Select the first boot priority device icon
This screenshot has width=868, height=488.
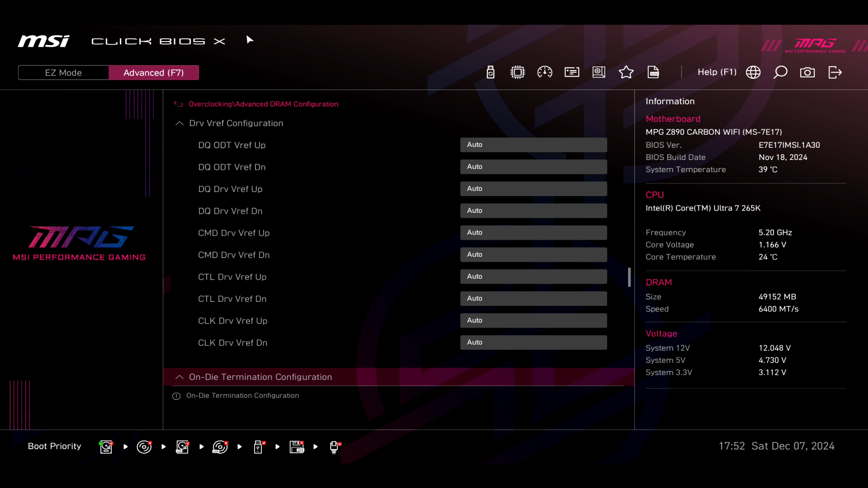pos(106,447)
